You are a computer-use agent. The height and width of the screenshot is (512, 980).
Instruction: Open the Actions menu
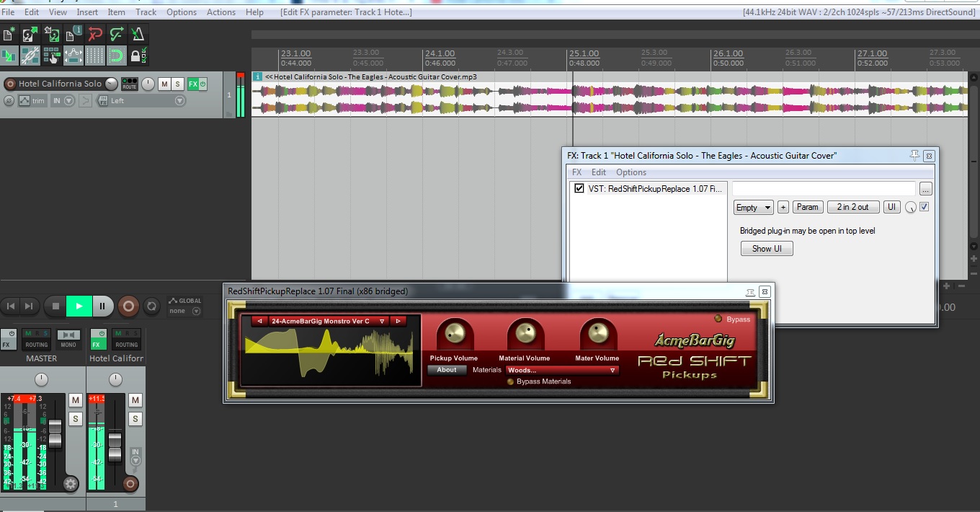221,12
